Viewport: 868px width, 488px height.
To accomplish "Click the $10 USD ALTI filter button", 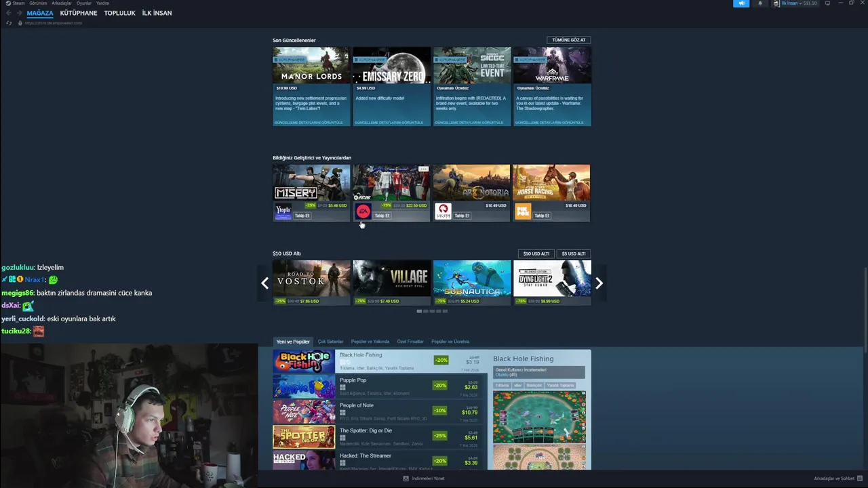I will pos(536,253).
